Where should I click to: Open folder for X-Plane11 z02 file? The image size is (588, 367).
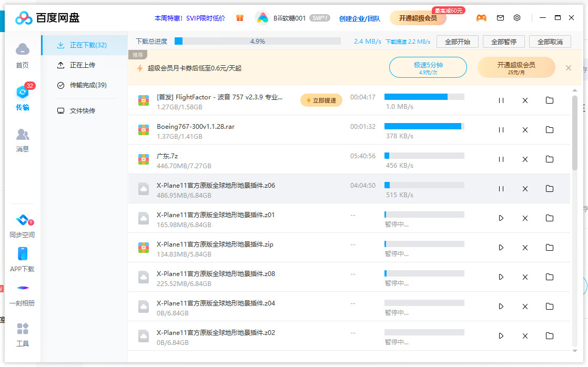(550, 335)
